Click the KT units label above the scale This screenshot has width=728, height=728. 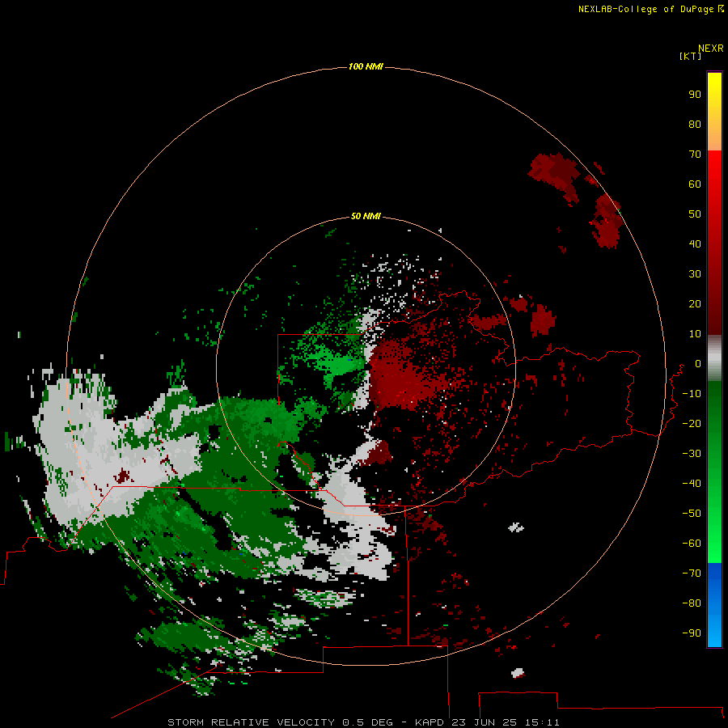coord(690,56)
